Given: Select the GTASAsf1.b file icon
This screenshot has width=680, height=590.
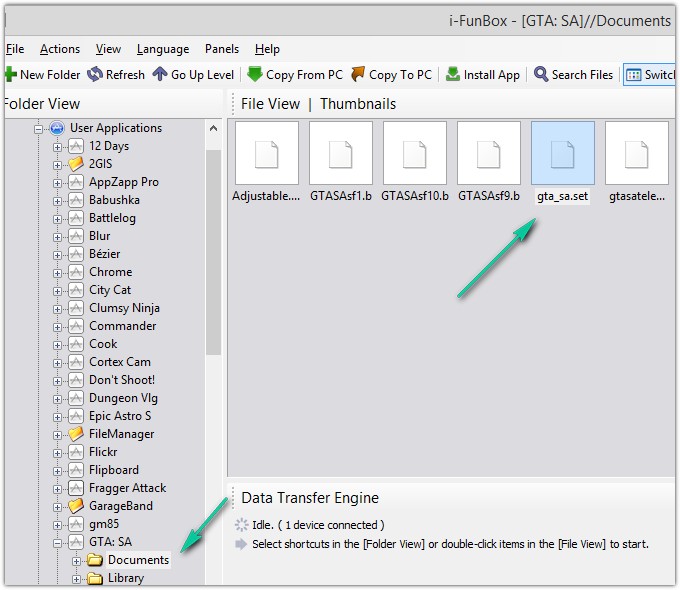Looking at the screenshot, I should click(341, 154).
